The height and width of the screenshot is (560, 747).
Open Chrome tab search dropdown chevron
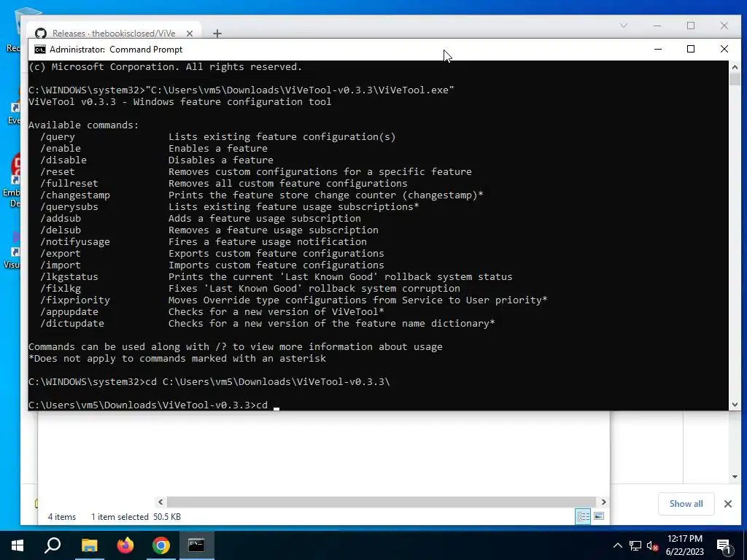click(624, 26)
